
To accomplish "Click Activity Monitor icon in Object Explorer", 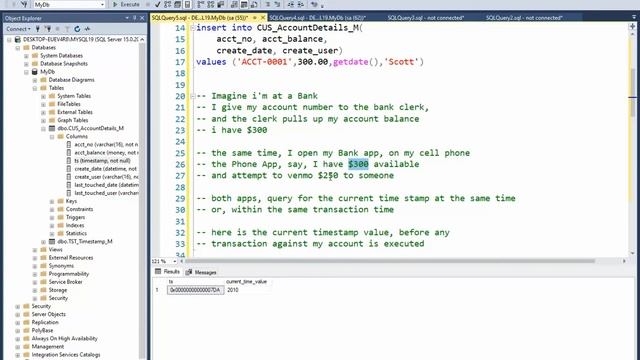I will coord(87,29).
